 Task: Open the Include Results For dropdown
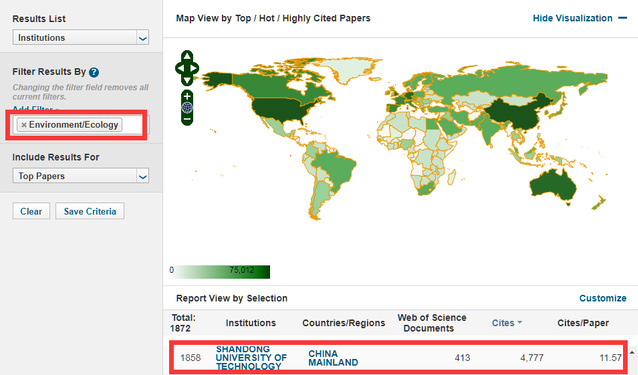tap(81, 176)
